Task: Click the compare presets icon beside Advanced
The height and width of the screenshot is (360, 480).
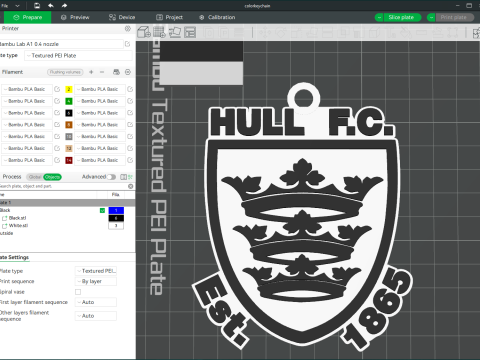Action: pos(123,177)
